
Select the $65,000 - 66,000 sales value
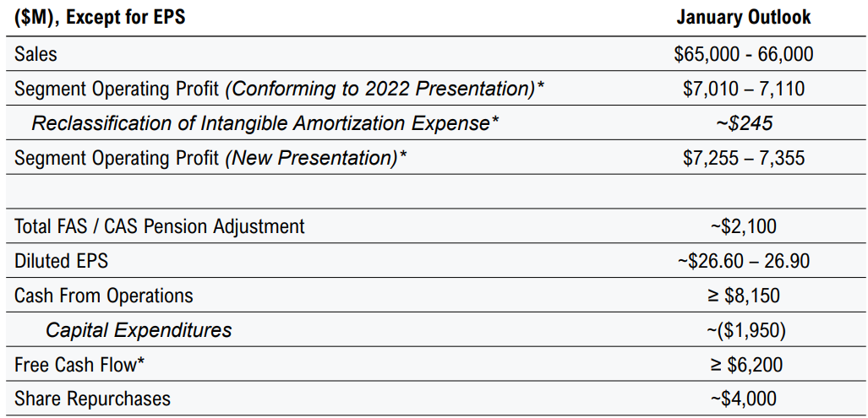(x=744, y=54)
